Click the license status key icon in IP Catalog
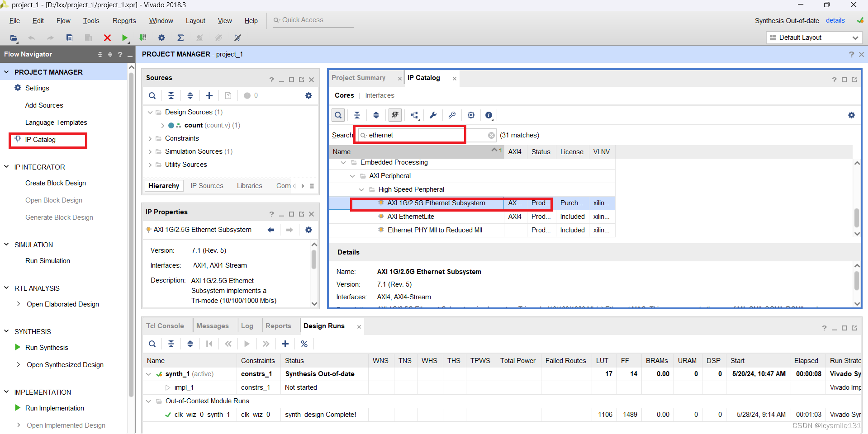This screenshot has height=434, width=868. 452,115
